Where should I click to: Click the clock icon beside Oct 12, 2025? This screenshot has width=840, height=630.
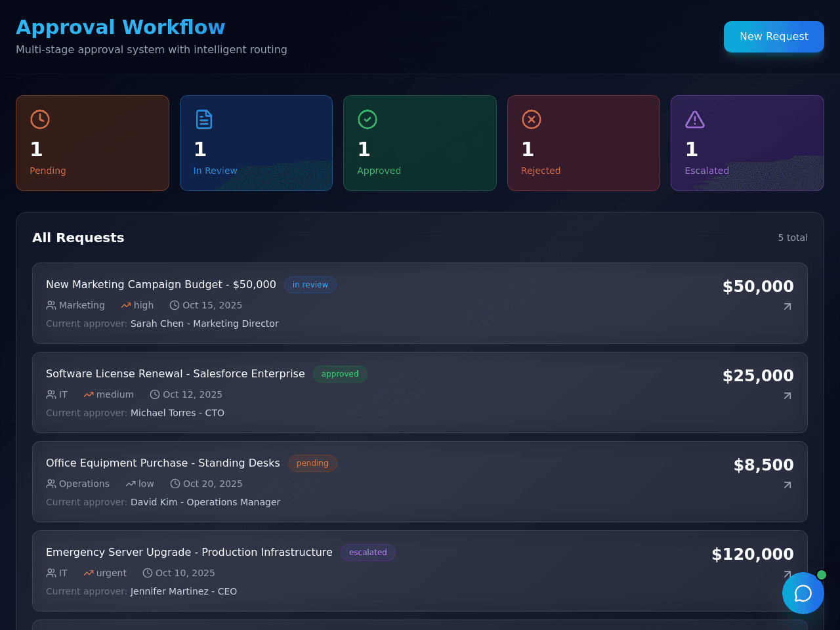click(x=155, y=394)
